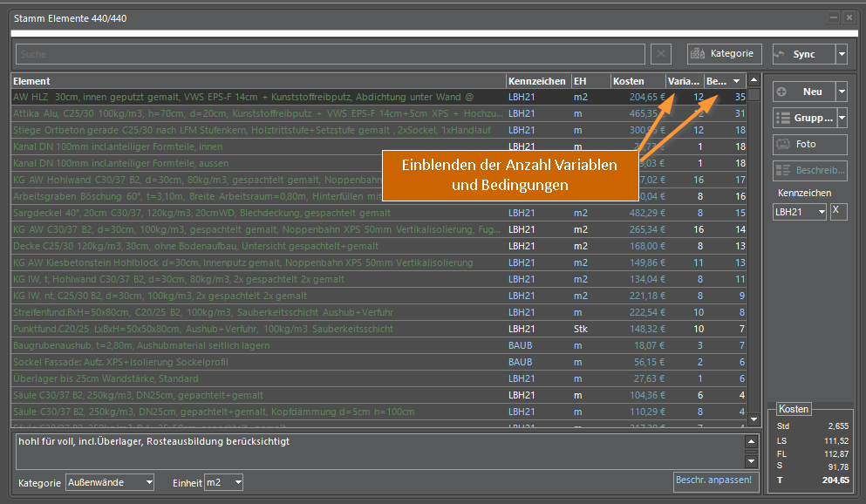Click BAUB Kennzeichen in Baugrubenaushub row

521,345
